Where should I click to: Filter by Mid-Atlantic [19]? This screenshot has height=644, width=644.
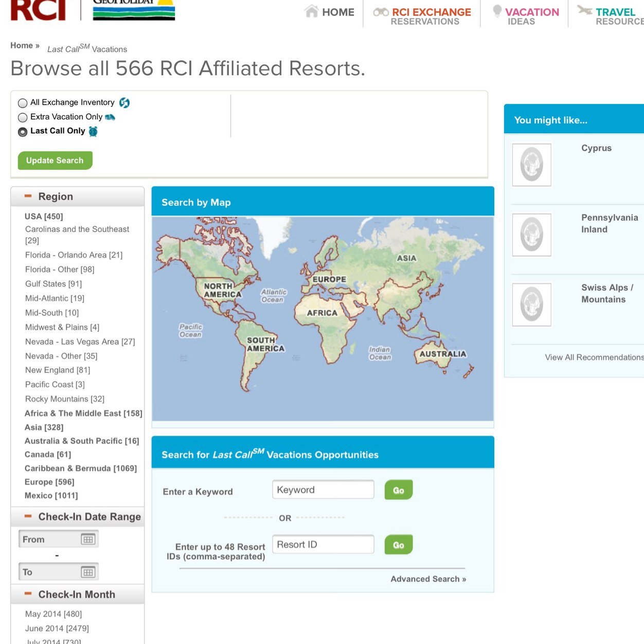pos(55,298)
